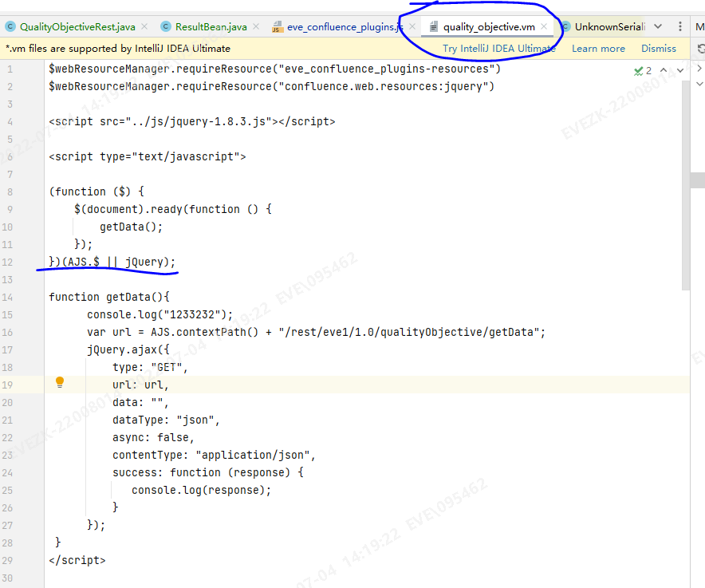Click the "async: false," line
This screenshot has width=705, height=588.
pyautogui.click(x=153, y=437)
